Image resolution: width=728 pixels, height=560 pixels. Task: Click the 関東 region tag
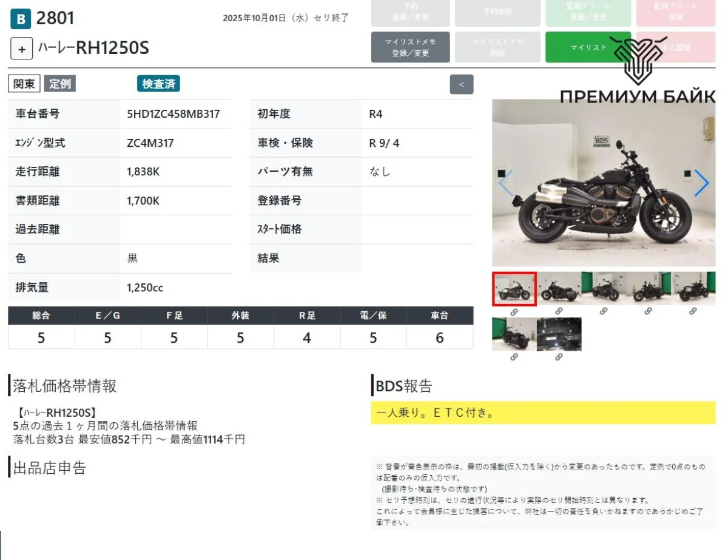click(24, 84)
